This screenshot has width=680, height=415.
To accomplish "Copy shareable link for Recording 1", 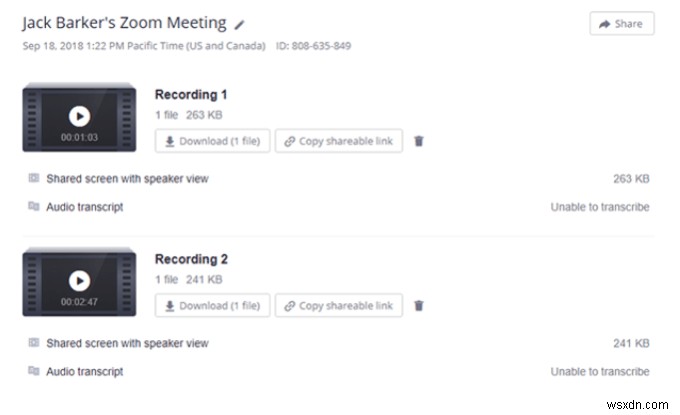I will [338, 141].
